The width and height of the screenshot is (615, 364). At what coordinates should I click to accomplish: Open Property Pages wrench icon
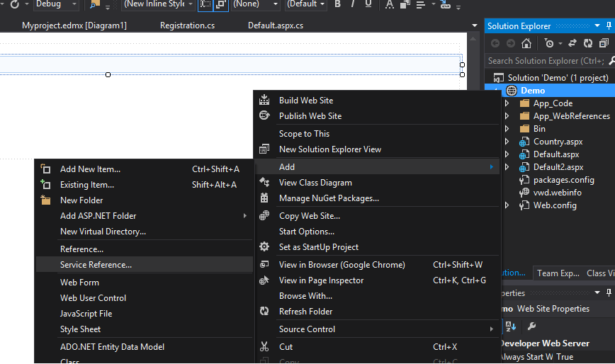tap(532, 326)
